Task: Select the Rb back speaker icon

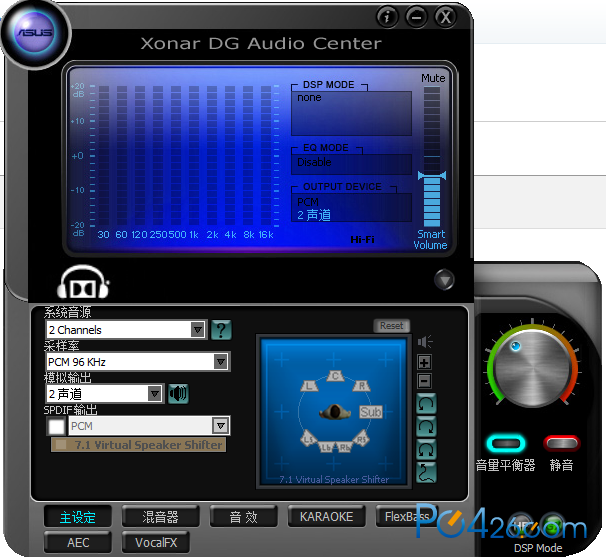Action: (344, 447)
